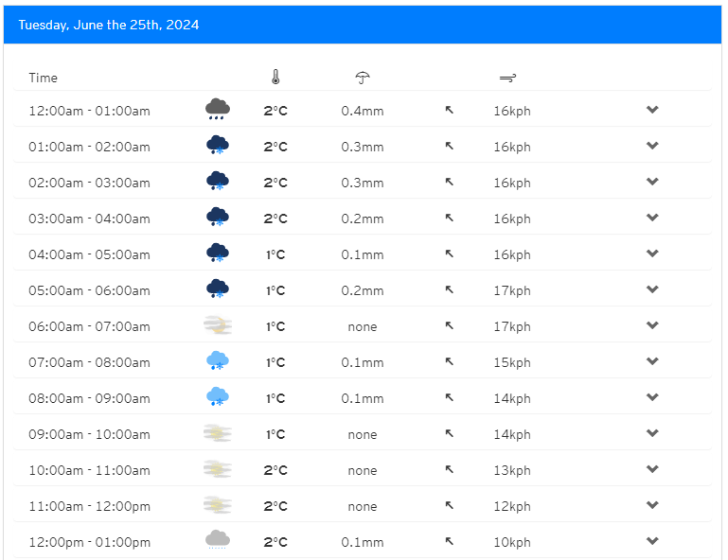
Task: Click the hazy sun icon for 10:00am - 11:00am
Action: [x=218, y=469]
